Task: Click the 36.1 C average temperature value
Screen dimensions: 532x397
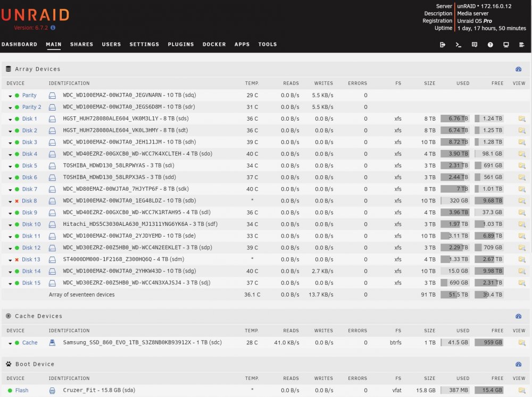Action: pyautogui.click(x=252, y=294)
